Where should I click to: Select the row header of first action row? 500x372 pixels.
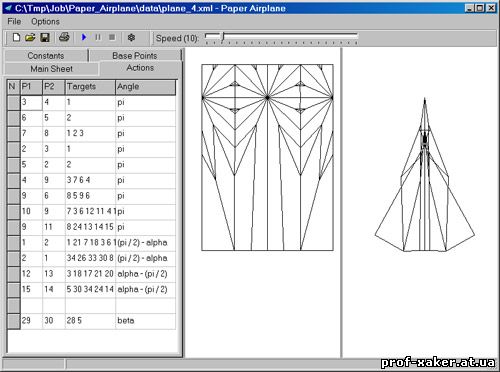(14, 103)
